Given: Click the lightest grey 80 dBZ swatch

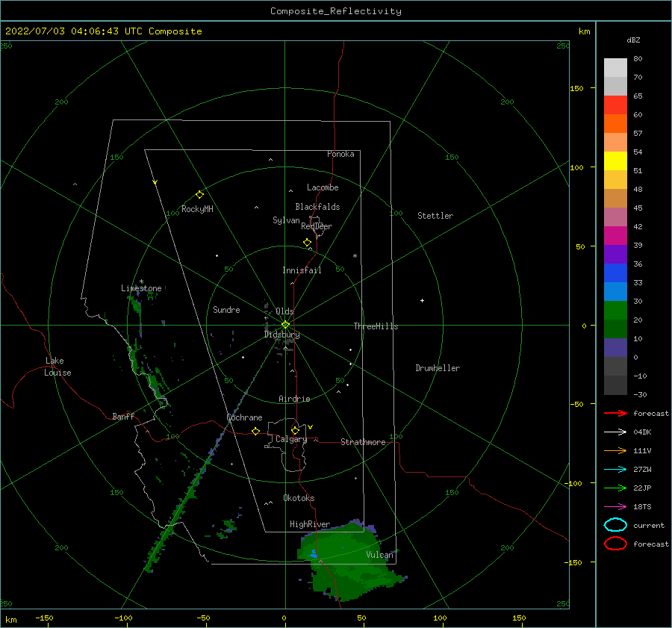Looking at the screenshot, I should (x=615, y=68).
